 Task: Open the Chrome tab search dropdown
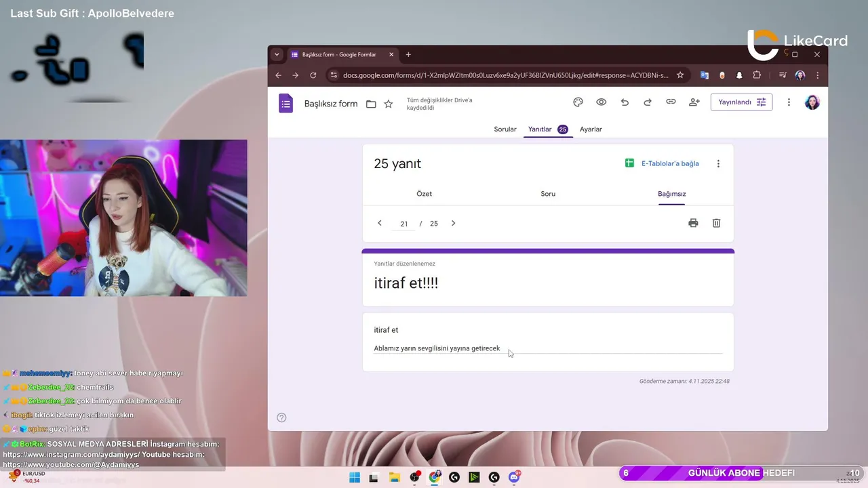click(277, 55)
